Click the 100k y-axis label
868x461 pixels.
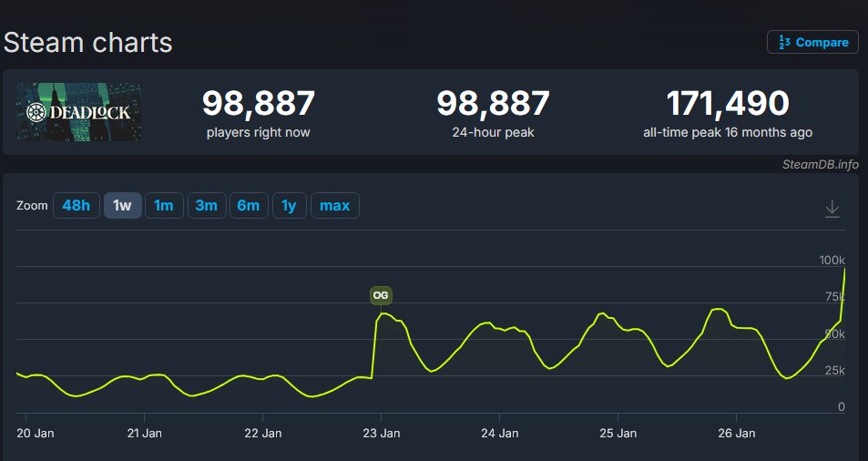[x=832, y=260]
